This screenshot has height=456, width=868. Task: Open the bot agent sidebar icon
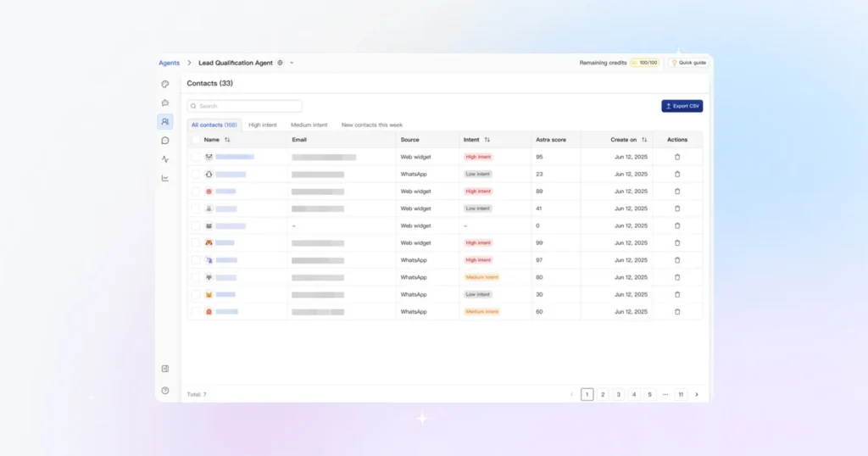(x=165, y=103)
